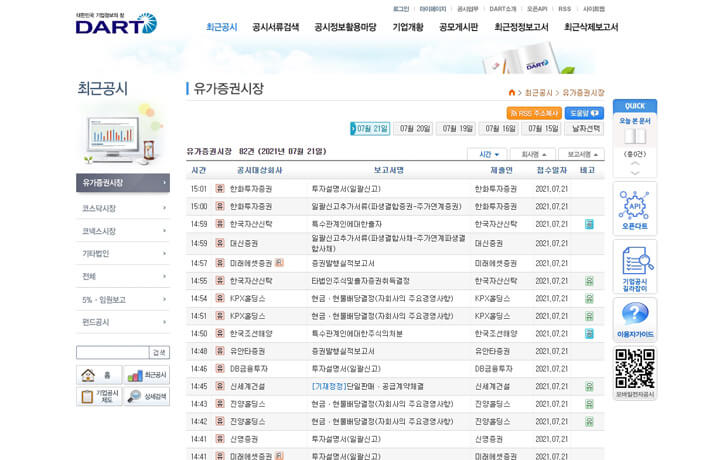Open the 공시서류검색 top menu

[276, 27]
